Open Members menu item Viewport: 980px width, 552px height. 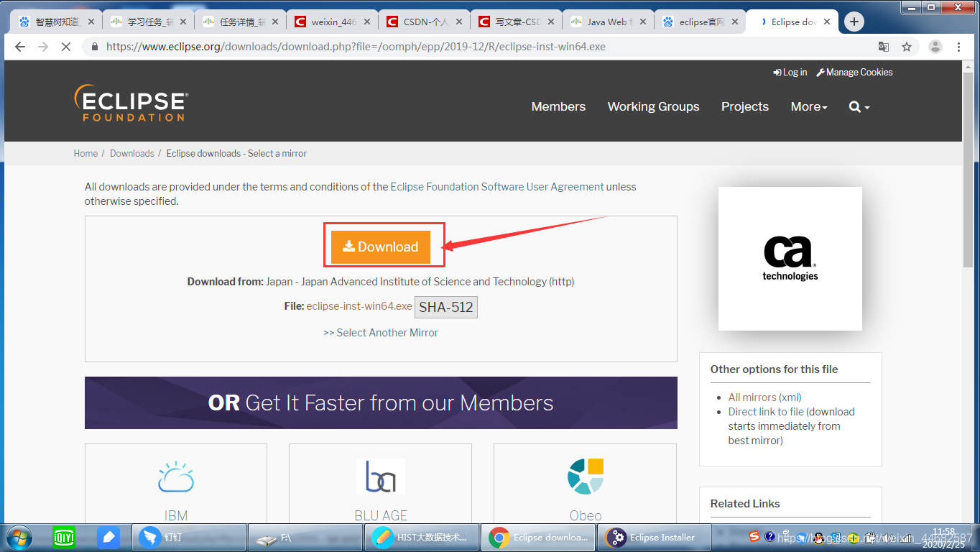tap(558, 106)
